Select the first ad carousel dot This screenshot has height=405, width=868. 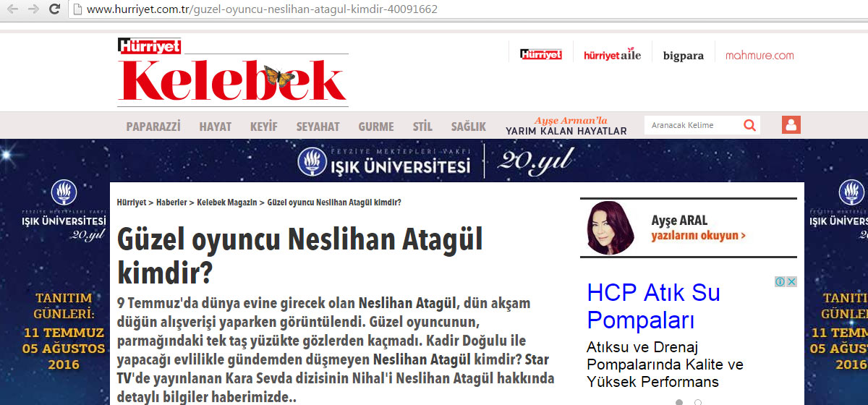[679, 402]
